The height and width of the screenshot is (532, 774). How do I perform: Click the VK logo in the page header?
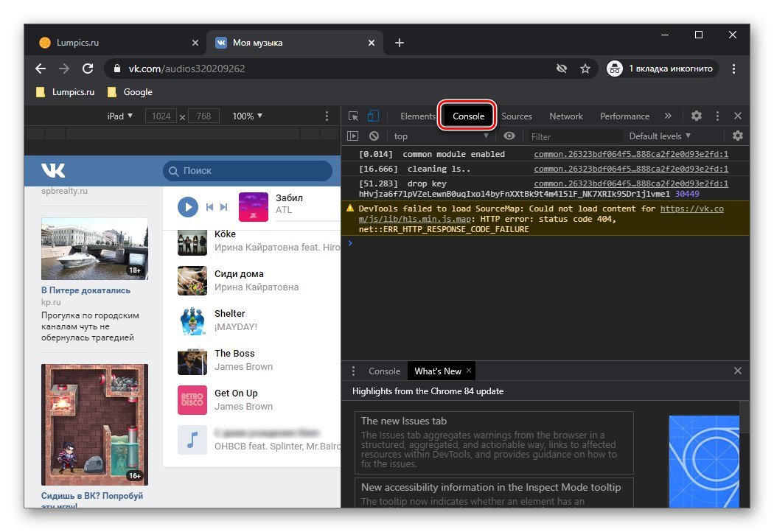pos(52,170)
